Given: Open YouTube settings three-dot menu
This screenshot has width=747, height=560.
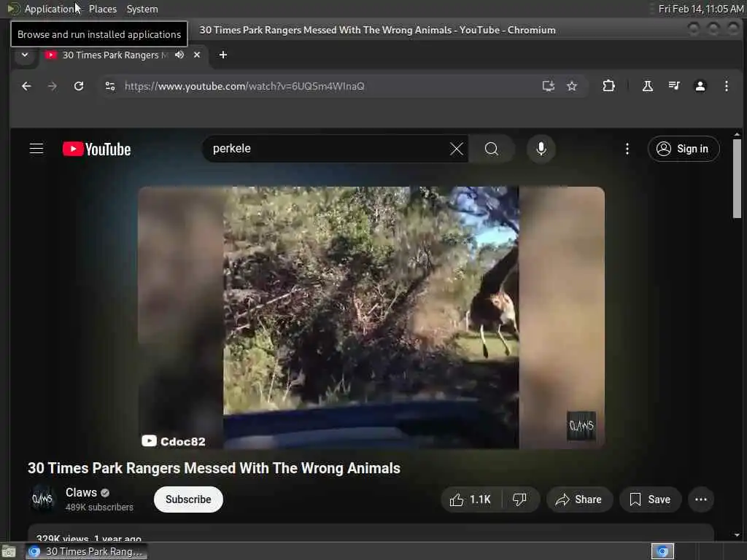Looking at the screenshot, I should pos(627,149).
